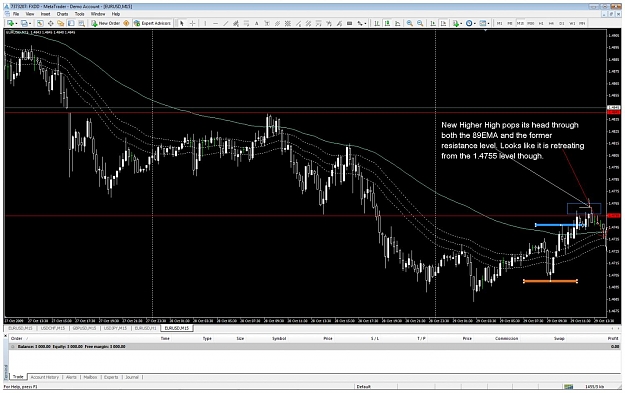Switch to the EURUSD,H1 chart tab
625x393 pixels.
point(145,328)
